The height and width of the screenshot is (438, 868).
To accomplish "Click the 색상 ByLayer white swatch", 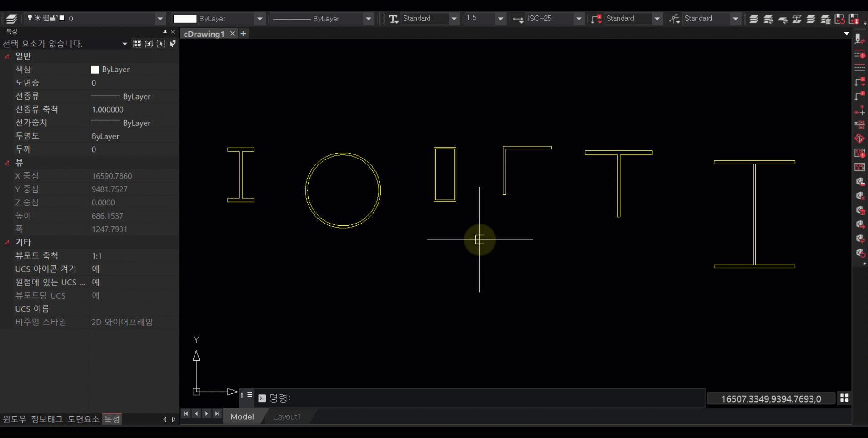I will pyautogui.click(x=95, y=70).
